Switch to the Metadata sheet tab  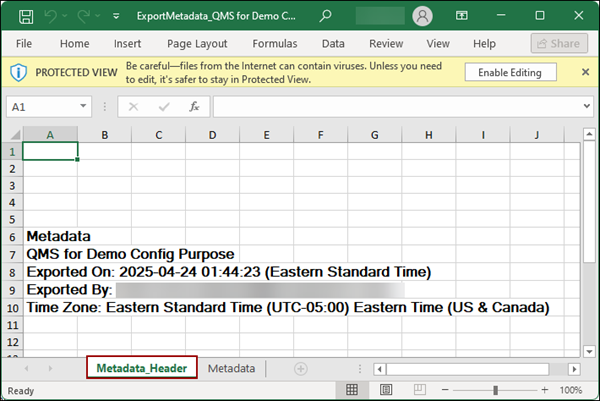(231, 368)
